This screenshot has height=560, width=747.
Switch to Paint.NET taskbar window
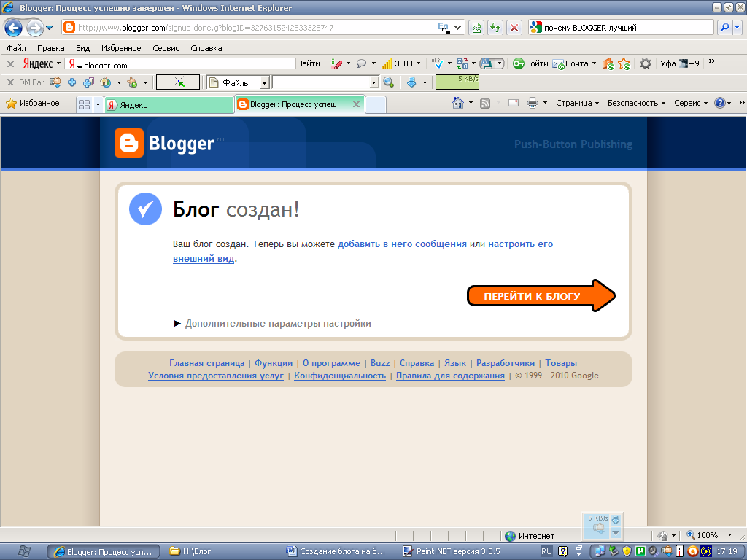(452, 551)
